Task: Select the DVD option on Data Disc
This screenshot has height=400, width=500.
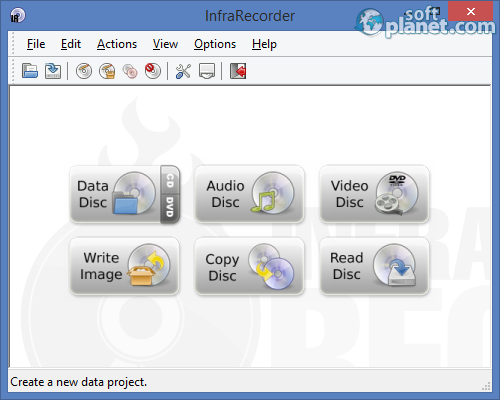Action: click(170, 209)
